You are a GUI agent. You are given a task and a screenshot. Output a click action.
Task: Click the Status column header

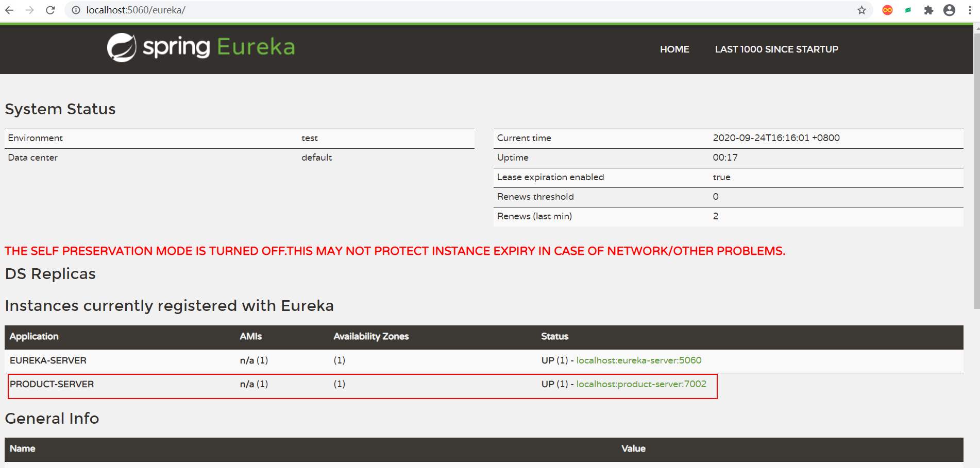coord(554,336)
